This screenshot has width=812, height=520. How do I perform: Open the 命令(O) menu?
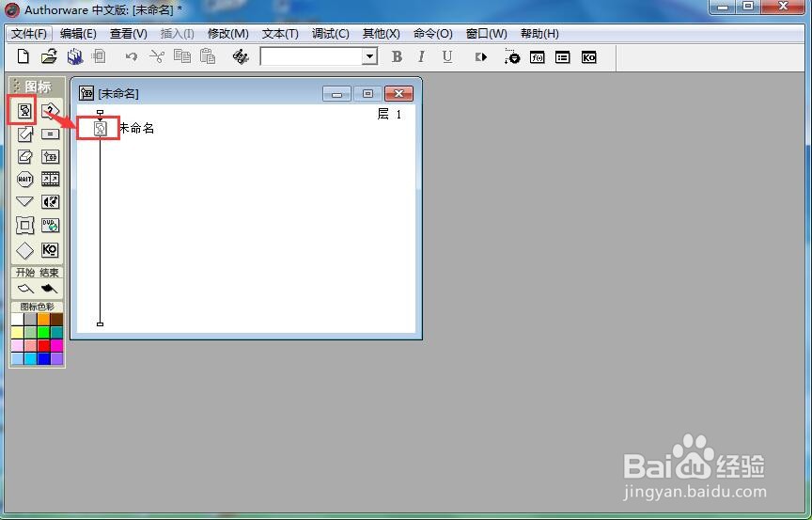click(x=433, y=34)
